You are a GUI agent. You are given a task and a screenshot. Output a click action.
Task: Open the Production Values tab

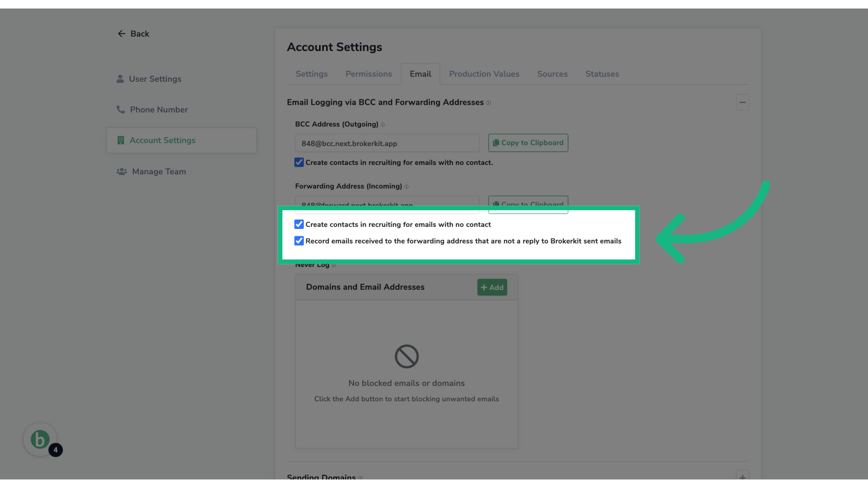484,74
